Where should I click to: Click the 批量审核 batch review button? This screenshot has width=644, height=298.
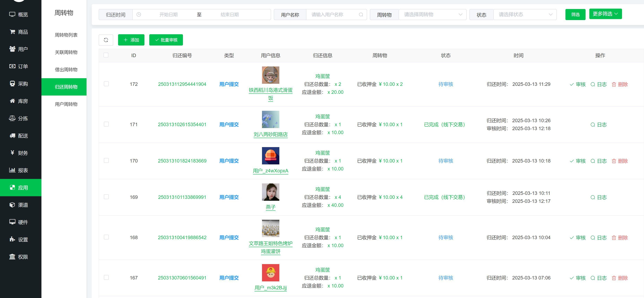click(166, 40)
